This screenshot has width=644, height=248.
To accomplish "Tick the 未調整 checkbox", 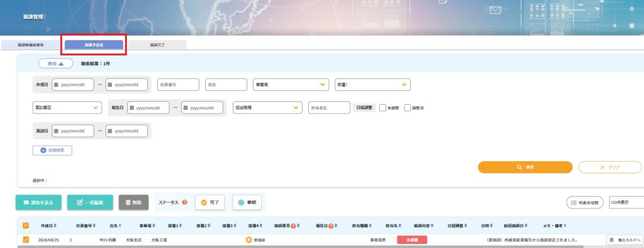I will (x=382, y=108).
